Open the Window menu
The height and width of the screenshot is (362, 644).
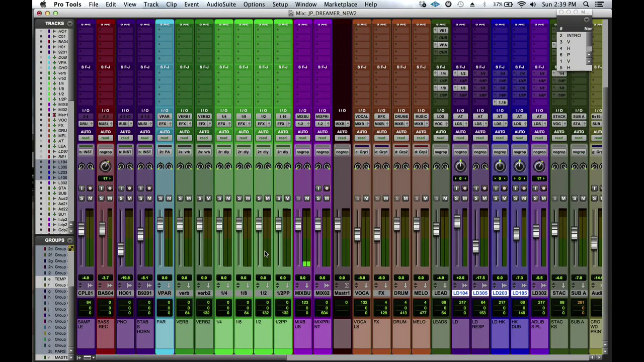click(305, 5)
